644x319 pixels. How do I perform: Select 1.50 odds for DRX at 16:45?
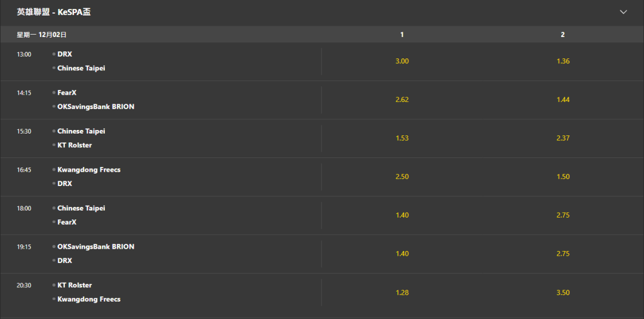point(563,176)
